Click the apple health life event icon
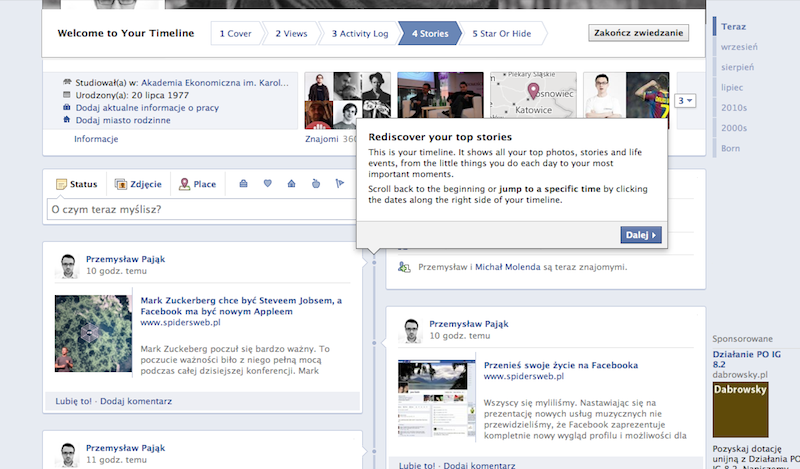The width and height of the screenshot is (800, 469). click(x=316, y=184)
